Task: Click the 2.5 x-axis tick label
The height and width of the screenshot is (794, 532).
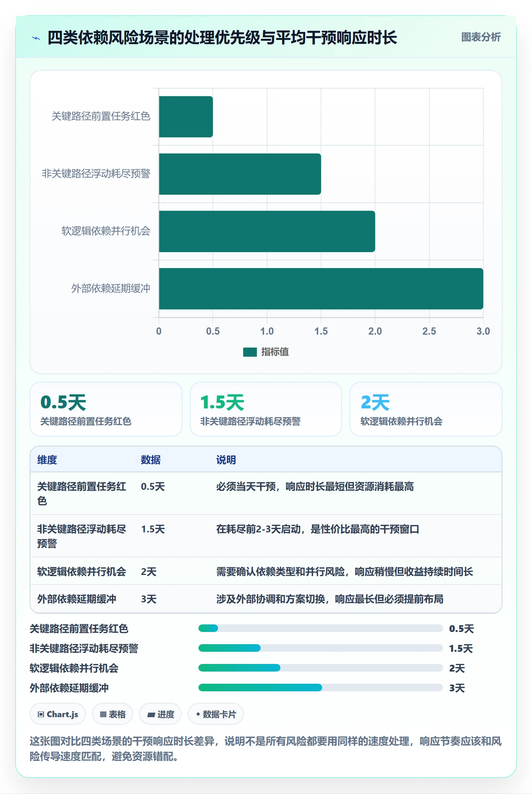Action: pos(429,331)
